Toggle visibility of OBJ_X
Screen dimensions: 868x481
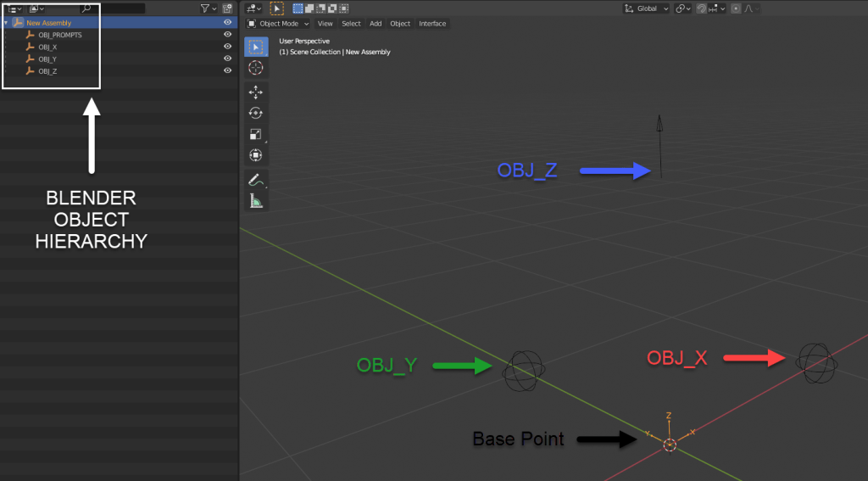(227, 47)
